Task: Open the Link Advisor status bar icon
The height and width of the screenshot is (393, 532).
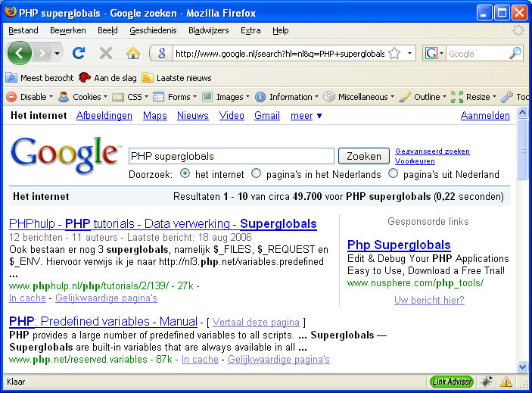Action: tap(452, 382)
